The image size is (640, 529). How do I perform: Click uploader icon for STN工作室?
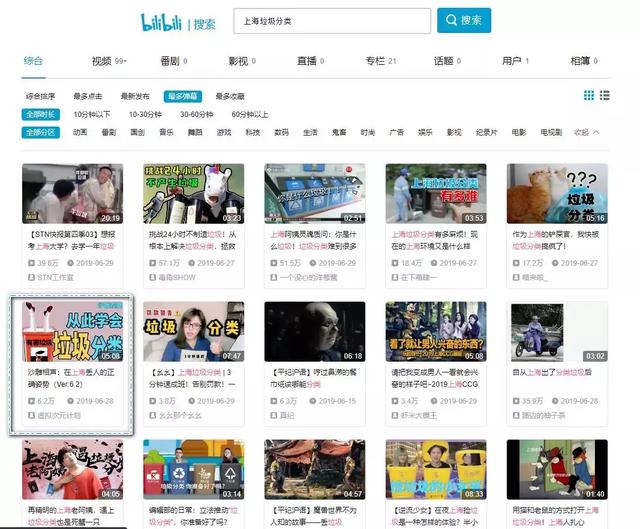[31, 277]
